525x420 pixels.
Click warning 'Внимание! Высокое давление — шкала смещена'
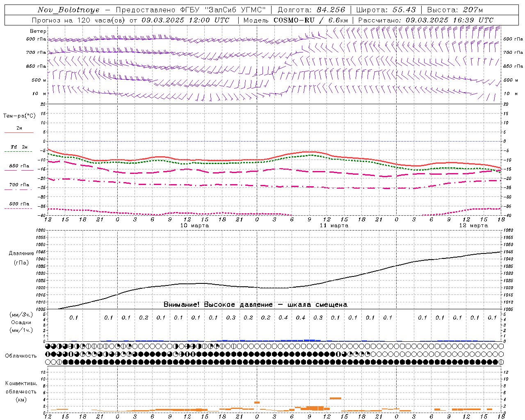[x=256, y=305]
